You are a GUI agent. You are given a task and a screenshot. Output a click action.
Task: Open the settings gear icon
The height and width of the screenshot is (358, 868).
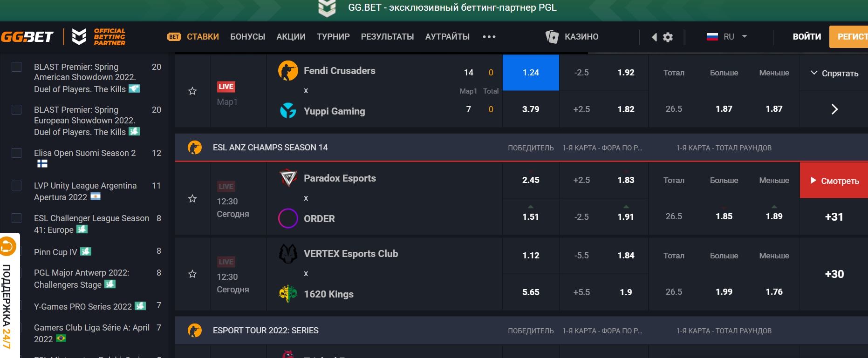coord(668,37)
